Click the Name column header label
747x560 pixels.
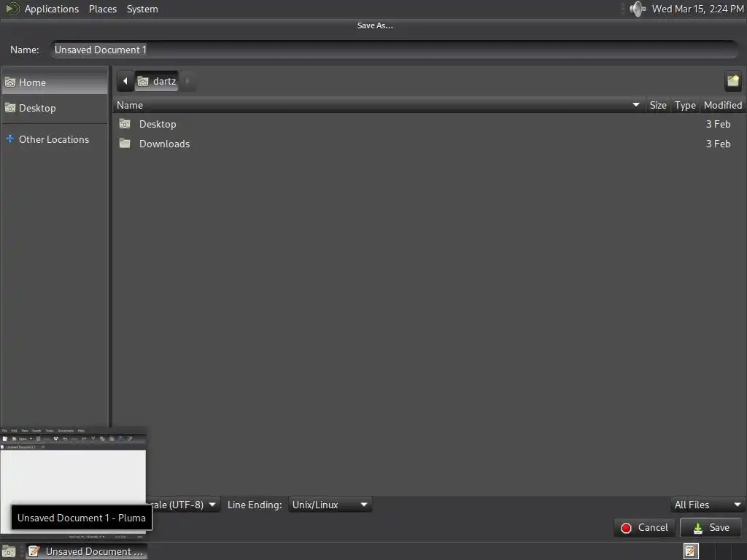click(130, 105)
